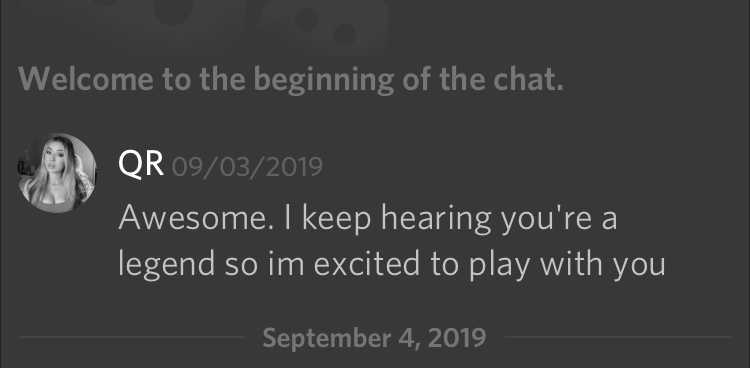Screen dimensions: 750x368
Task: Click the divider line right of September 4
Action: tap(618, 337)
